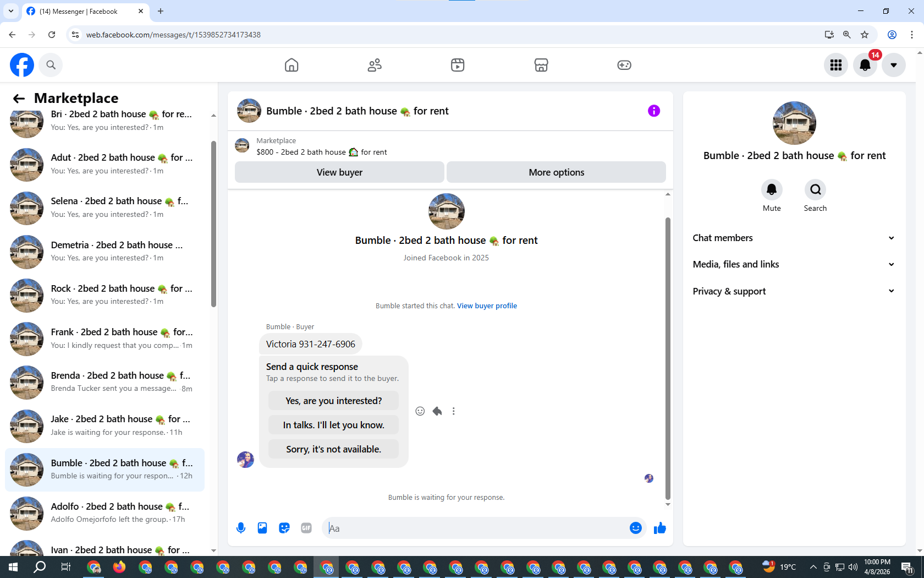Click chat list vertical scrollbar
Screen dimensions: 924x578
coord(213,224)
